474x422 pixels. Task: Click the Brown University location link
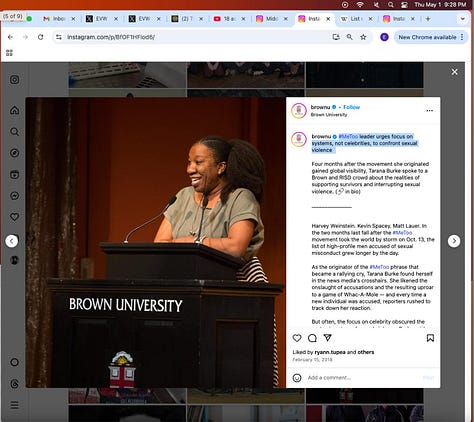(x=329, y=115)
